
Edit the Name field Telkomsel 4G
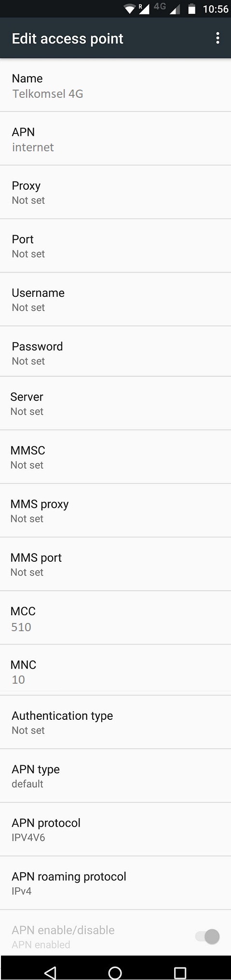(x=115, y=85)
